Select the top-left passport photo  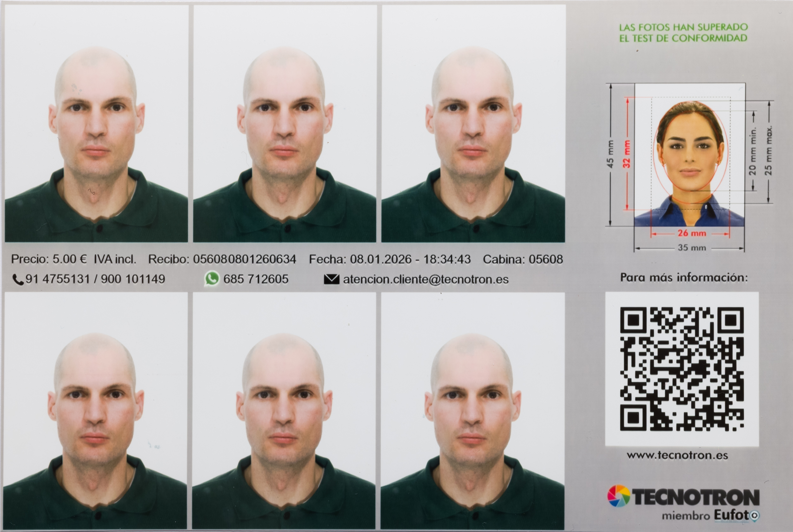click(96, 123)
